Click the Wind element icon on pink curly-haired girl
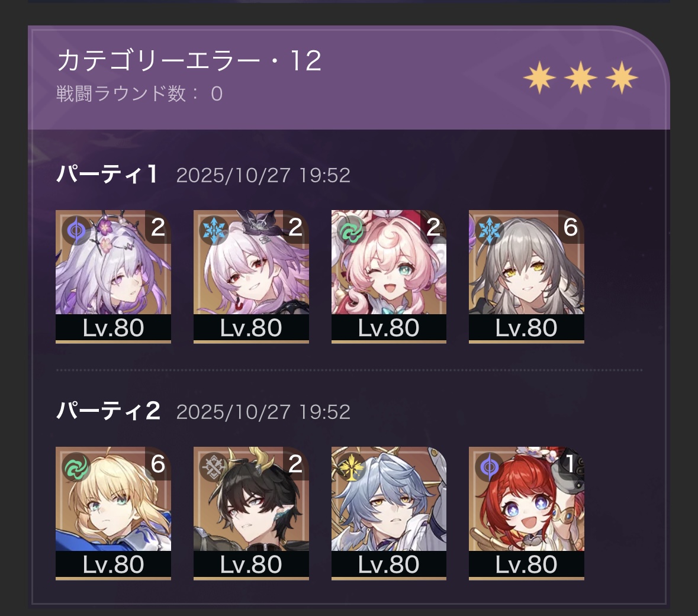This screenshot has width=698, height=616. 352,231
